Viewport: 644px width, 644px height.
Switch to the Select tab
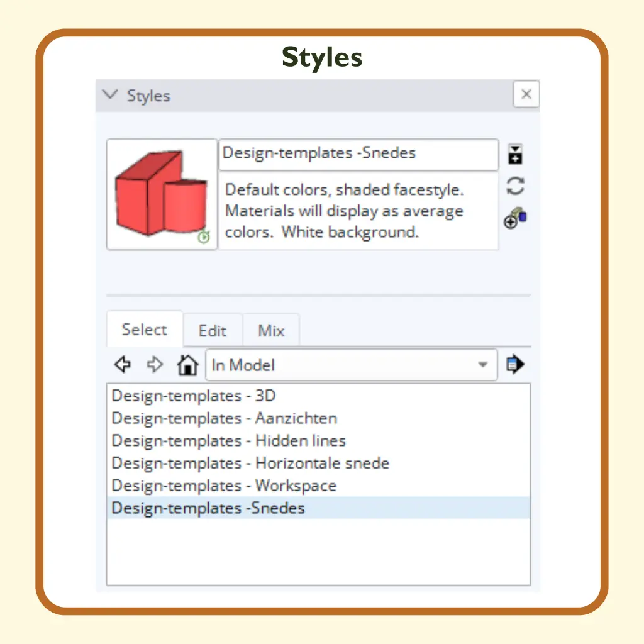pyautogui.click(x=145, y=330)
